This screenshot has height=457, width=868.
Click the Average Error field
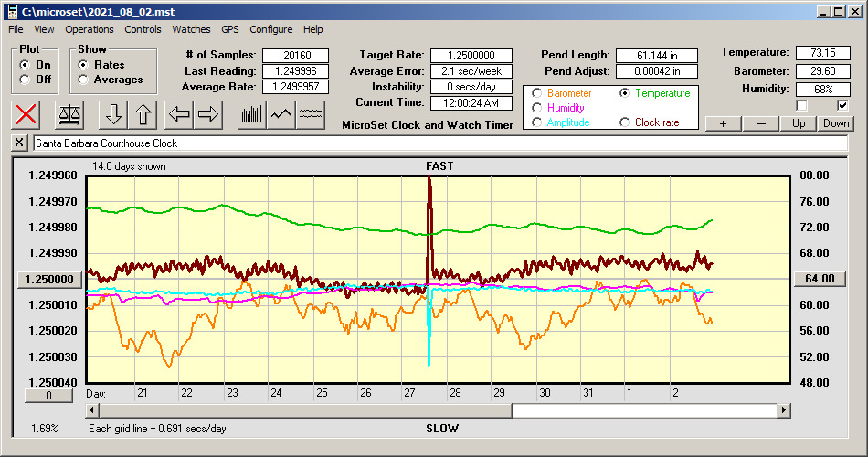[471, 71]
